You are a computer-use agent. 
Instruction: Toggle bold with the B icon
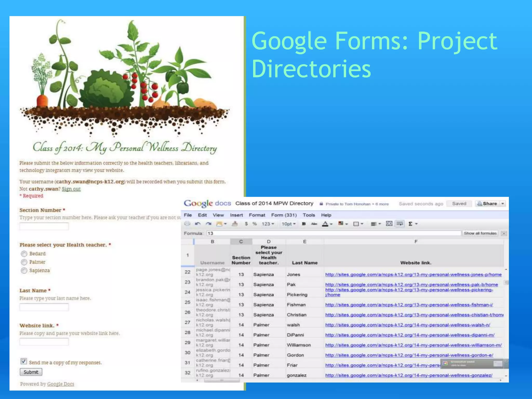click(304, 224)
